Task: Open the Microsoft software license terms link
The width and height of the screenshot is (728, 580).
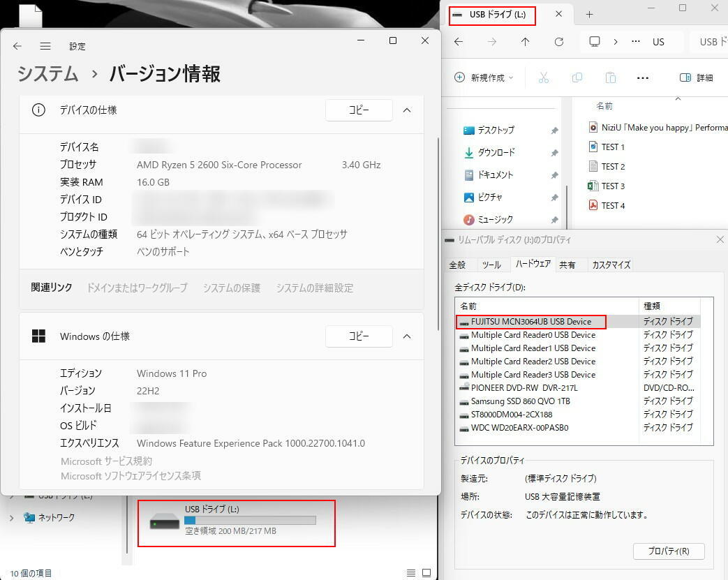Action: pos(131,475)
